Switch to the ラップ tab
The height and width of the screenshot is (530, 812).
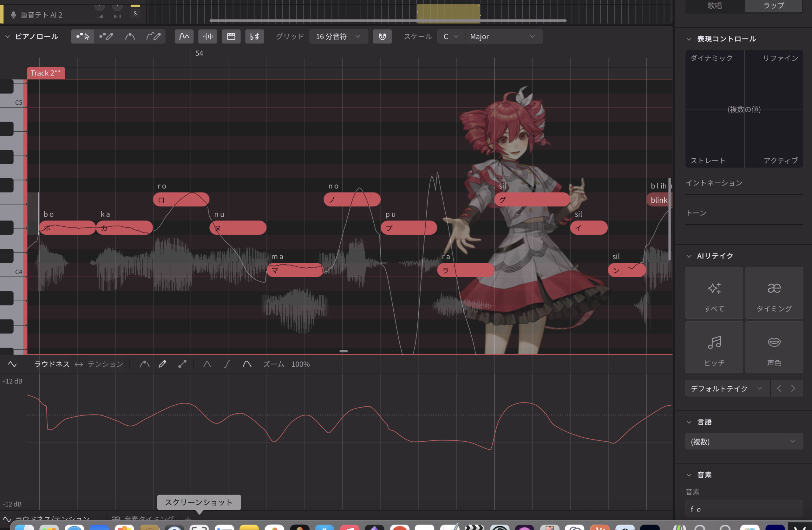point(773,5)
